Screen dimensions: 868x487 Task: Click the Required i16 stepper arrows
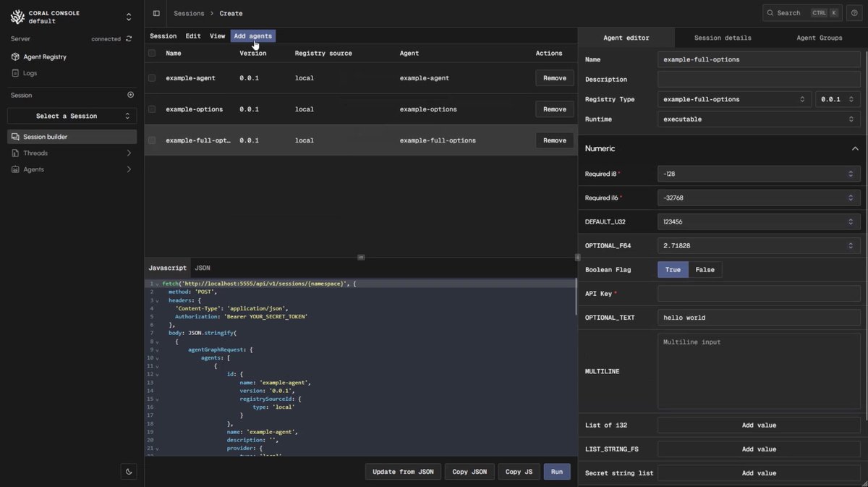[x=851, y=198]
